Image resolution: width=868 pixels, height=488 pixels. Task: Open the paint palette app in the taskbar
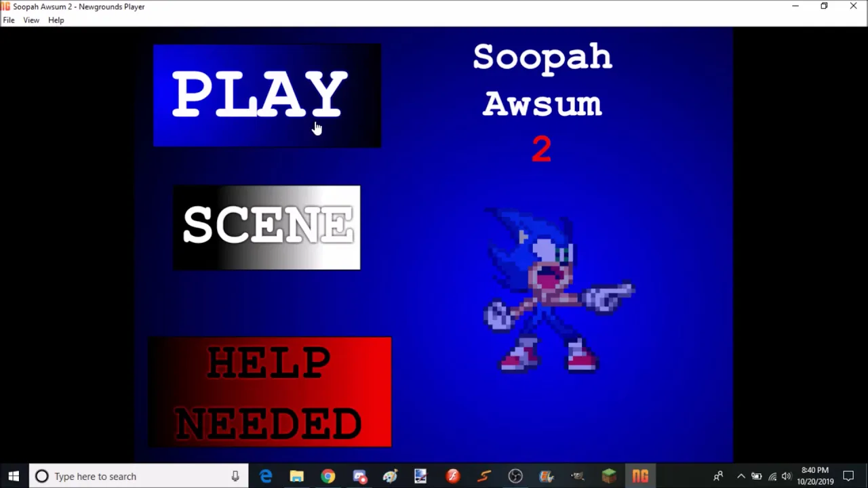pos(390,476)
